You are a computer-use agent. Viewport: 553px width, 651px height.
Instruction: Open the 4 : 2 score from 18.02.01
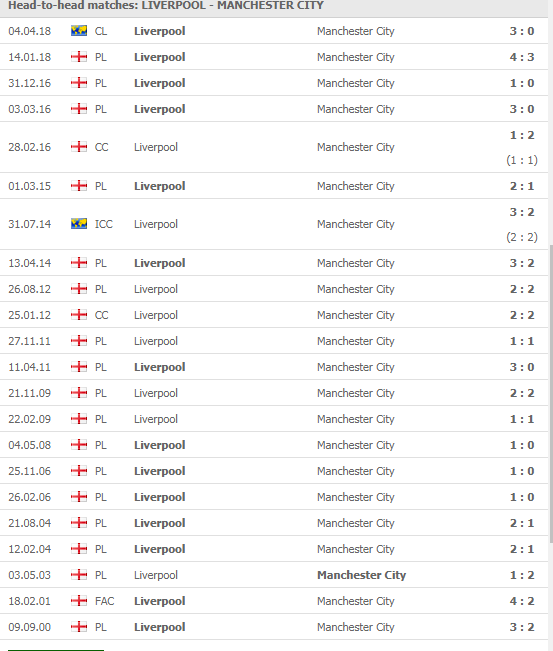click(x=522, y=601)
